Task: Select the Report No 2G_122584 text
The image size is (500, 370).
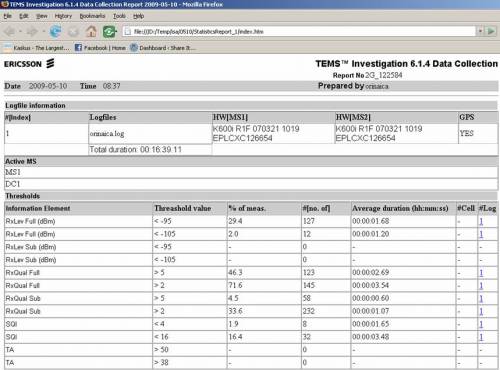Action: [367, 75]
